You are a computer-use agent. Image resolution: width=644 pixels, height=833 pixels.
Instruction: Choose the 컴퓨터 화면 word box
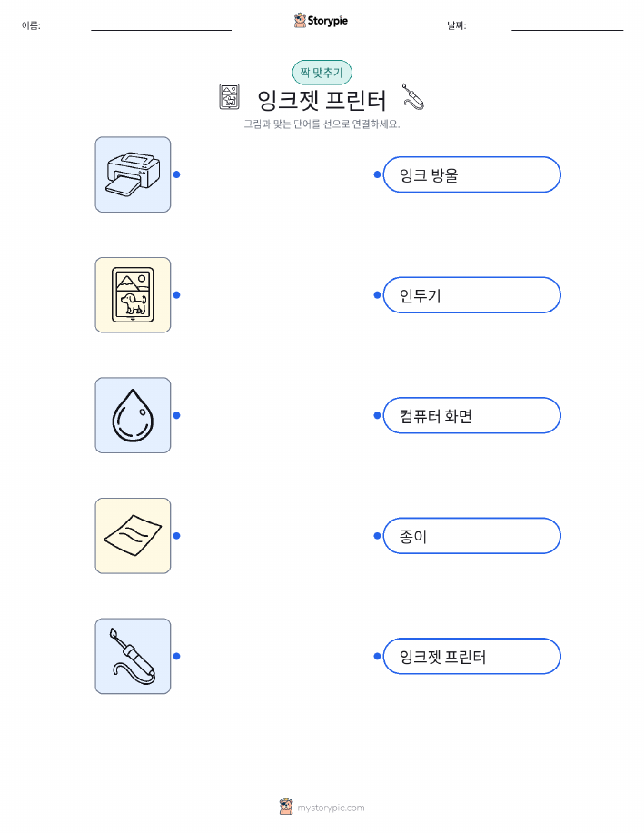(471, 415)
